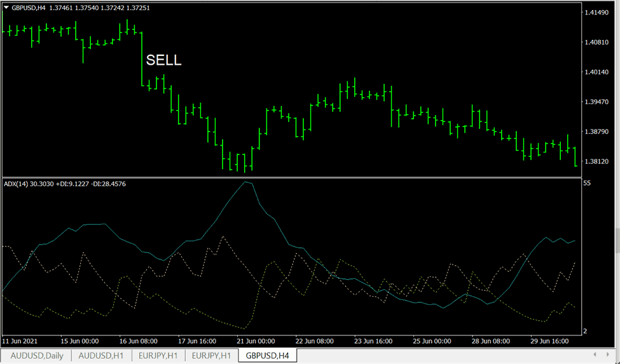Click the 22 Jun 08:00 time label

click(315, 341)
